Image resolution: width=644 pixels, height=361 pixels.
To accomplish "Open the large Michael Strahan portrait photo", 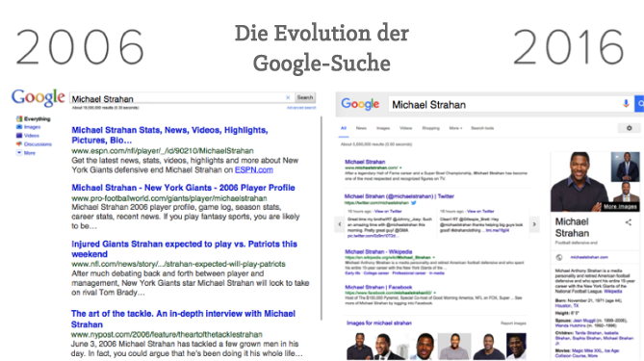I will [580, 182].
